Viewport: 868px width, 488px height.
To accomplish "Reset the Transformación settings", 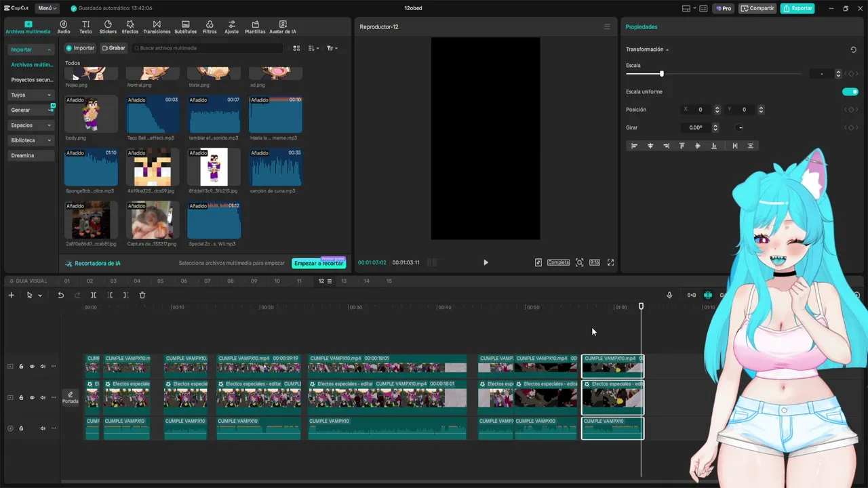I will (x=853, y=49).
